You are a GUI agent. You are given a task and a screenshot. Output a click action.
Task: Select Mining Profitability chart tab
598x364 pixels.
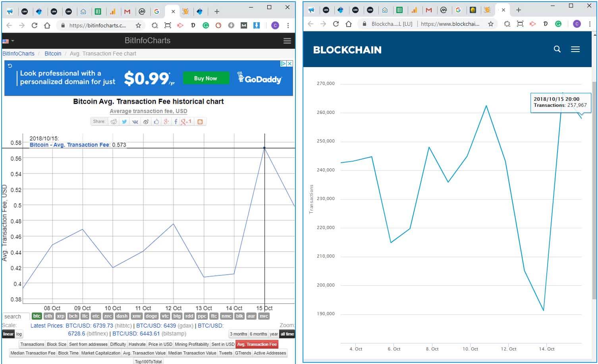click(x=192, y=345)
